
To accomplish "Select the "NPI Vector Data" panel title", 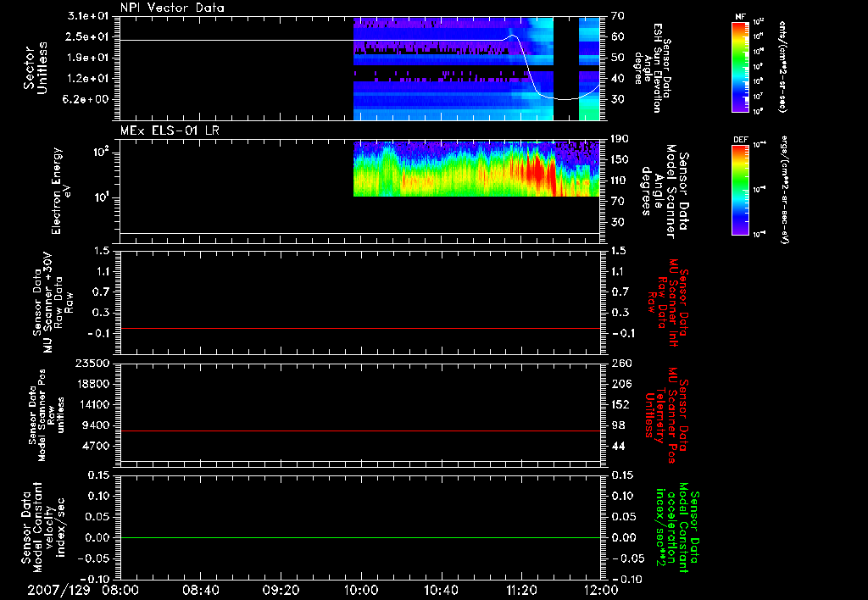I will tap(172, 8).
